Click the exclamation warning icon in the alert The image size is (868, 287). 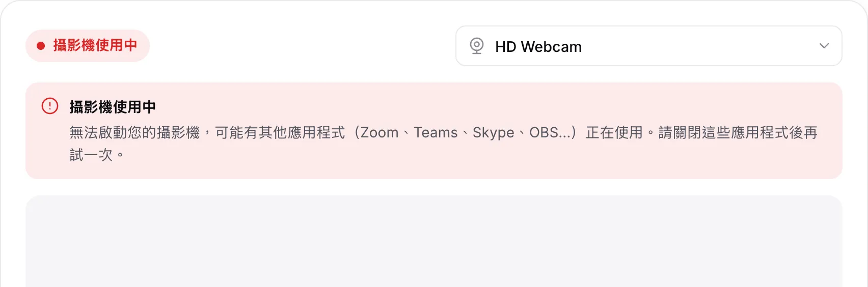click(x=50, y=106)
